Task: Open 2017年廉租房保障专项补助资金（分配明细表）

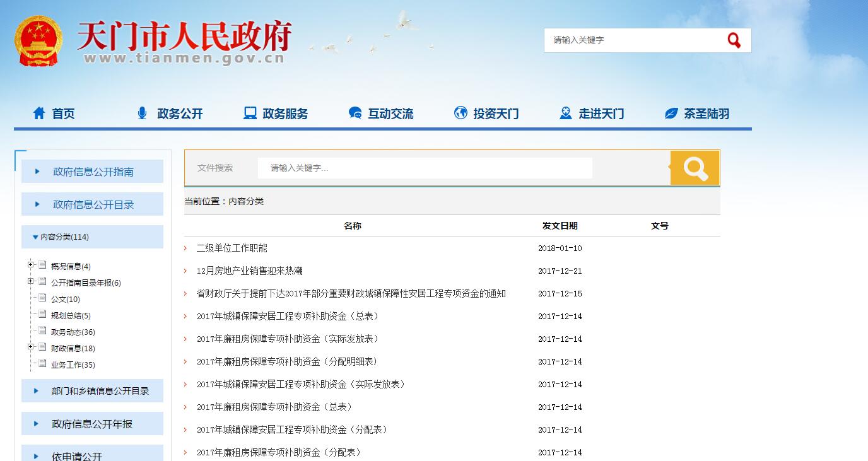Action: pyautogui.click(x=288, y=361)
